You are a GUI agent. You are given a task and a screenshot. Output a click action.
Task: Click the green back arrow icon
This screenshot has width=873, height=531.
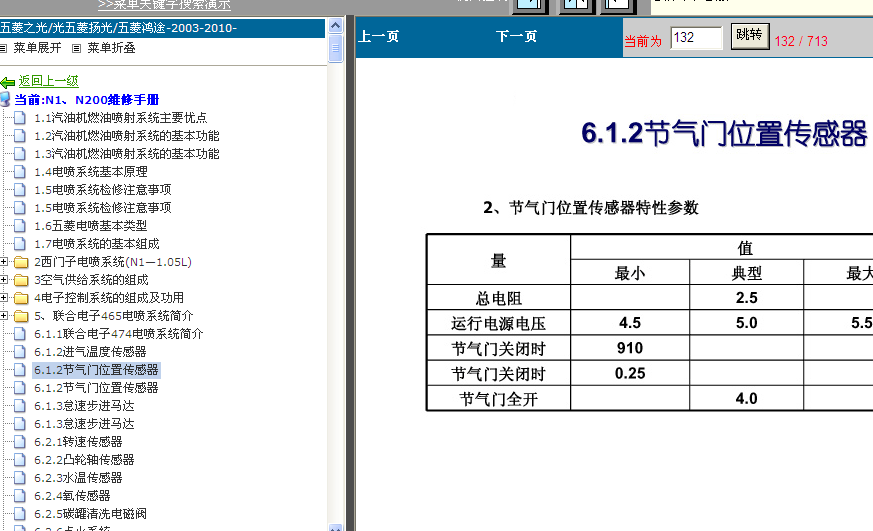(x=7, y=83)
